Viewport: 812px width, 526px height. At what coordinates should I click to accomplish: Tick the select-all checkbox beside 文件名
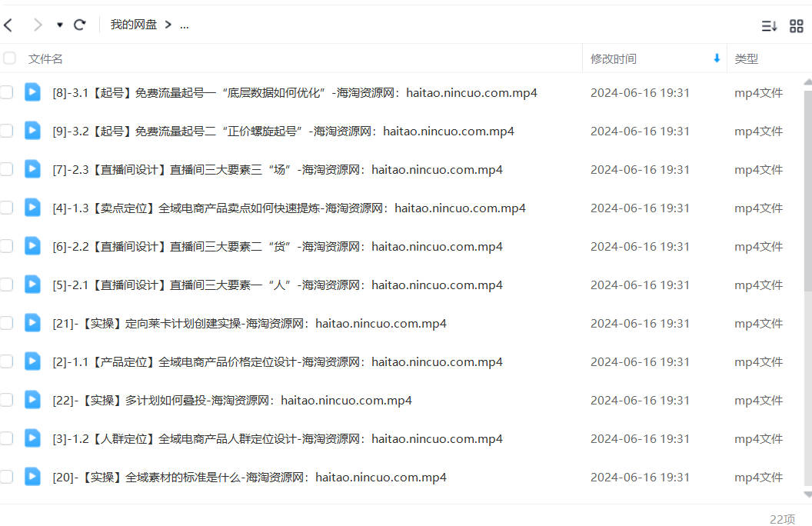8,58
